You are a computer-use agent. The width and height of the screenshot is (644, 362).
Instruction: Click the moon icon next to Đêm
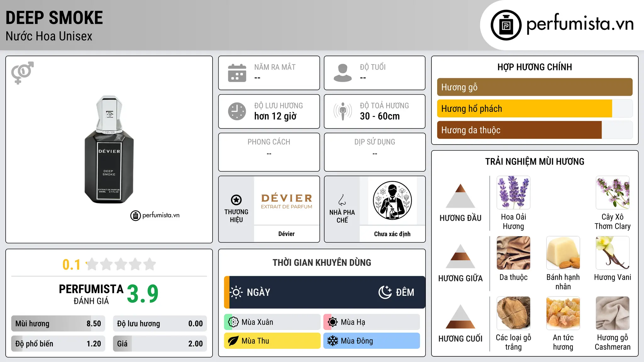(385, 292)
